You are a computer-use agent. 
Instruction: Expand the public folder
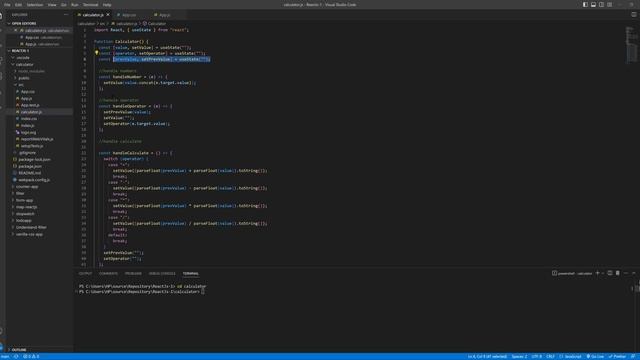(24, 78)
